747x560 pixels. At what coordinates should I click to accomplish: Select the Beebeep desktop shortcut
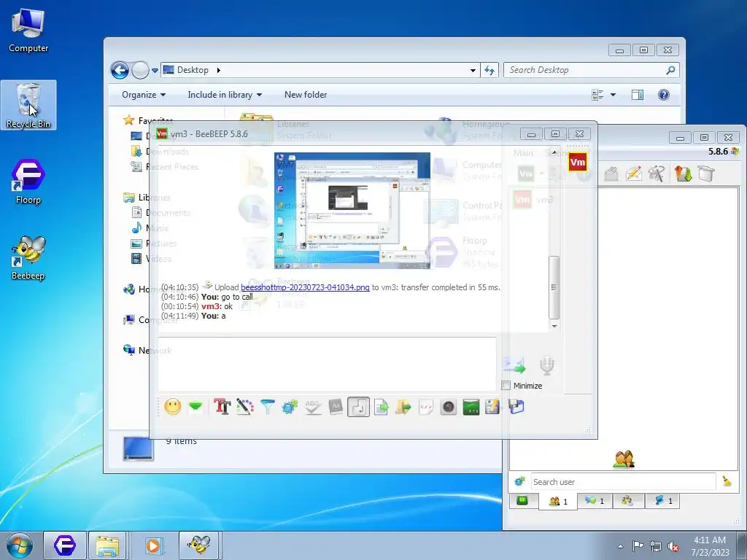click(28, 257)
